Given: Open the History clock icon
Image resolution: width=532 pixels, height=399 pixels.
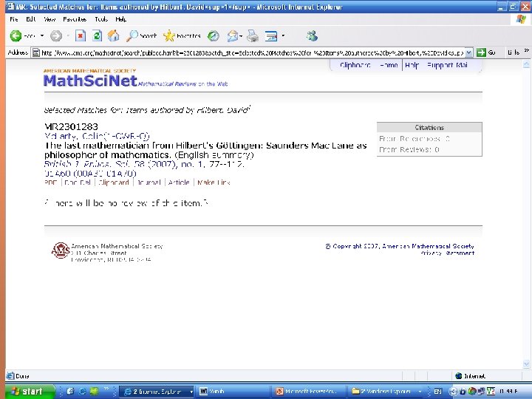Looking at the screenshot, I should [213, 35].
